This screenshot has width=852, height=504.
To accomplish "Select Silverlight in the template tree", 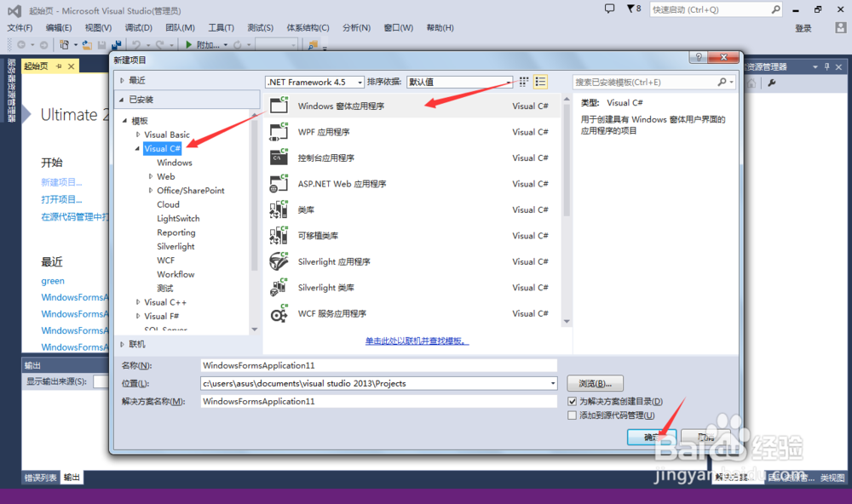I will 176,246.
